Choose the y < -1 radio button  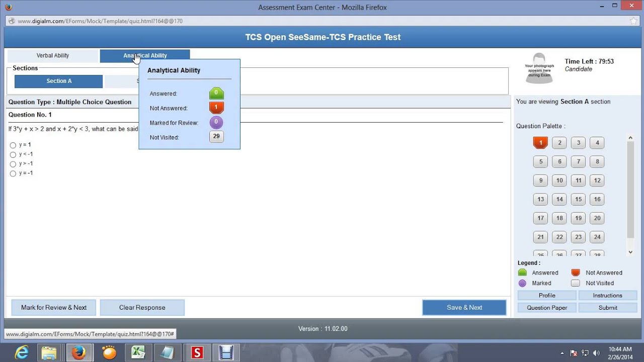[13, 155]
